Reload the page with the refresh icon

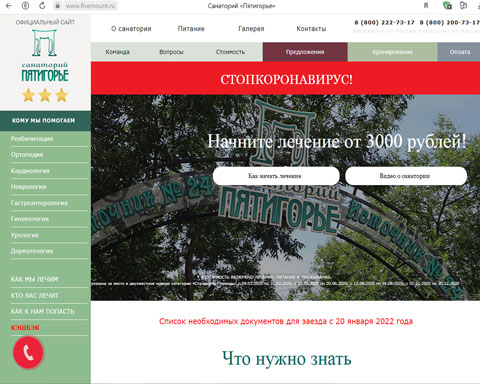coord(42,6)
